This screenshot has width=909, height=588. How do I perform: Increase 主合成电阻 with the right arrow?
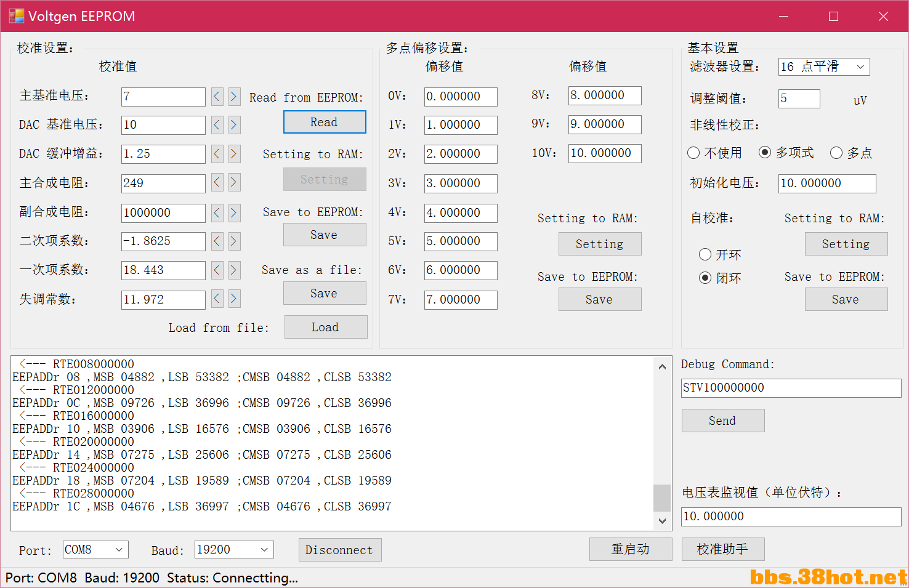234,182
